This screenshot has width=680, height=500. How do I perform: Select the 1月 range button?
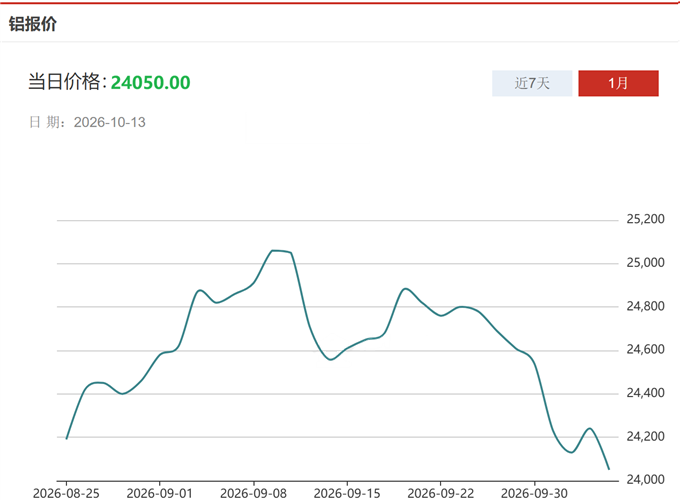click(x=618, y=83)
